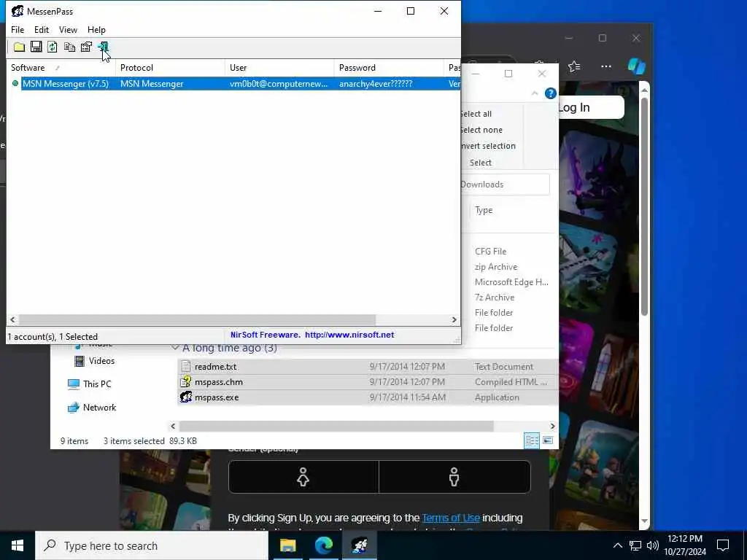This screenshot has width=747, height=560.
Task: Open the Terms of Use link
Action: coord(451,518)
